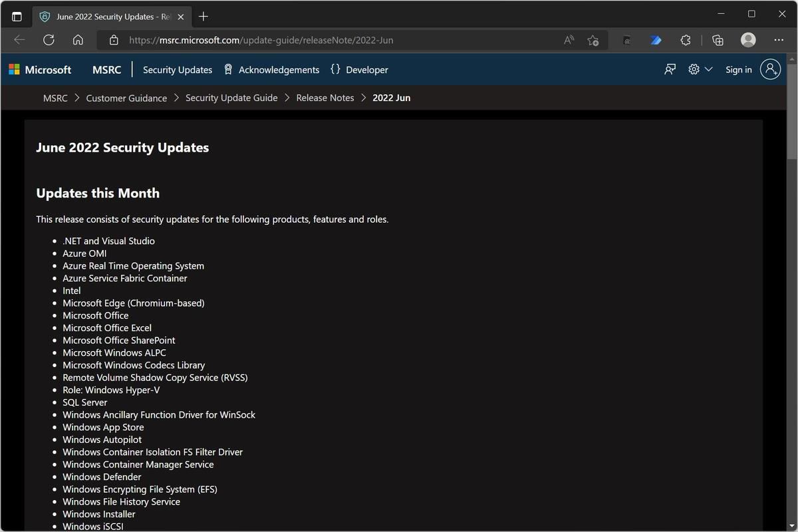
Task: Open the Security Updates menu item
Action: tap(178, 70)
